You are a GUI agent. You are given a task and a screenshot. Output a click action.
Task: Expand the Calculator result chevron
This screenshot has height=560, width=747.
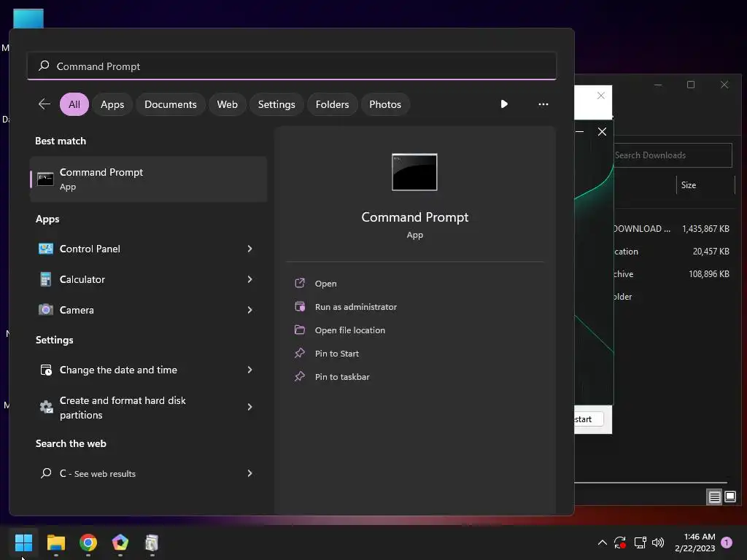[249, 279]
